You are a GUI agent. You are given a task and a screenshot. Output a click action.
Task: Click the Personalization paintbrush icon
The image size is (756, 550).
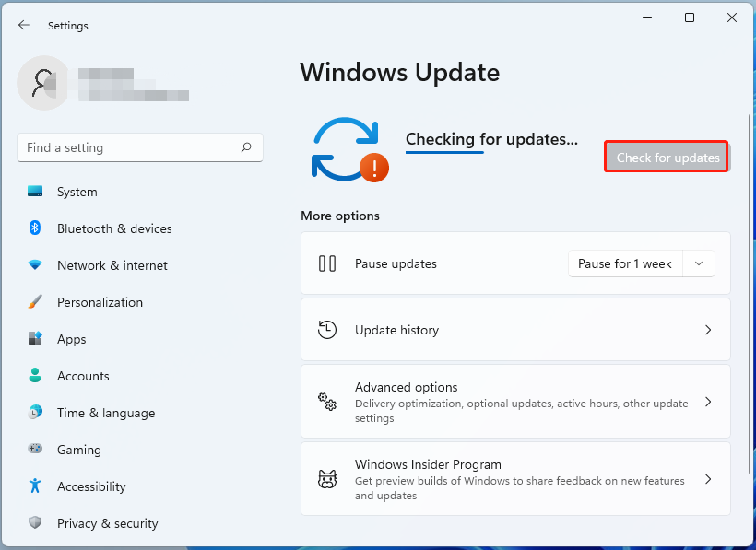pyautogui.click(x=35, y=302)
